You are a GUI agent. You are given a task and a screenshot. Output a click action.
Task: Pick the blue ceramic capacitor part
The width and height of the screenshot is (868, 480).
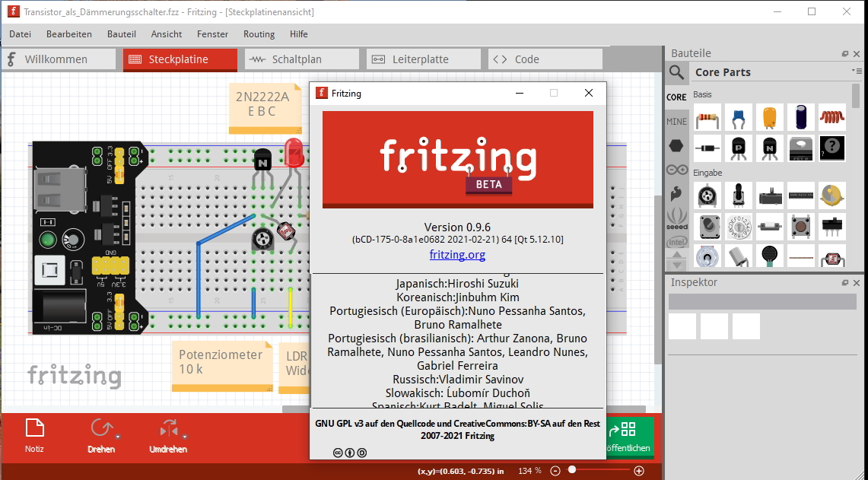(x=739, y=117)
